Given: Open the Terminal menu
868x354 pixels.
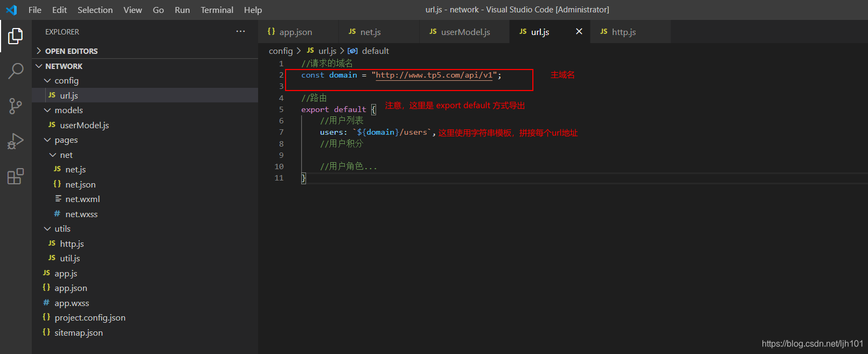Looking at the screenshot, I should click(x=217, y=10).
